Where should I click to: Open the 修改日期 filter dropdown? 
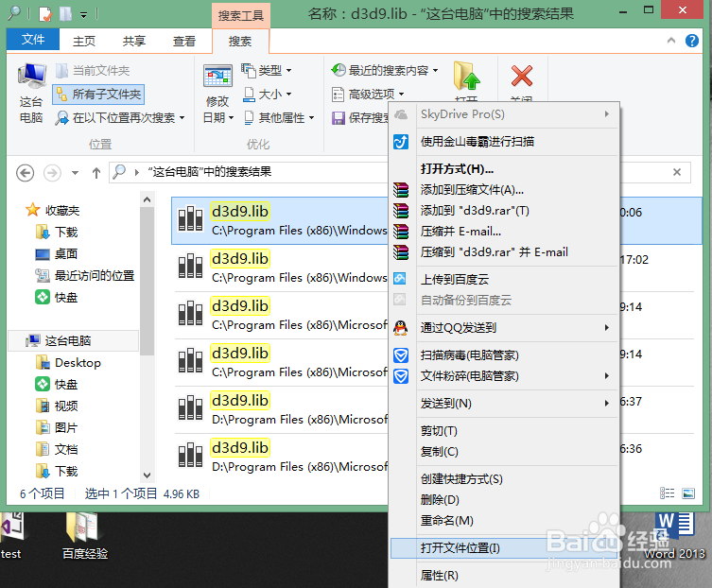(x=218, y=94)
